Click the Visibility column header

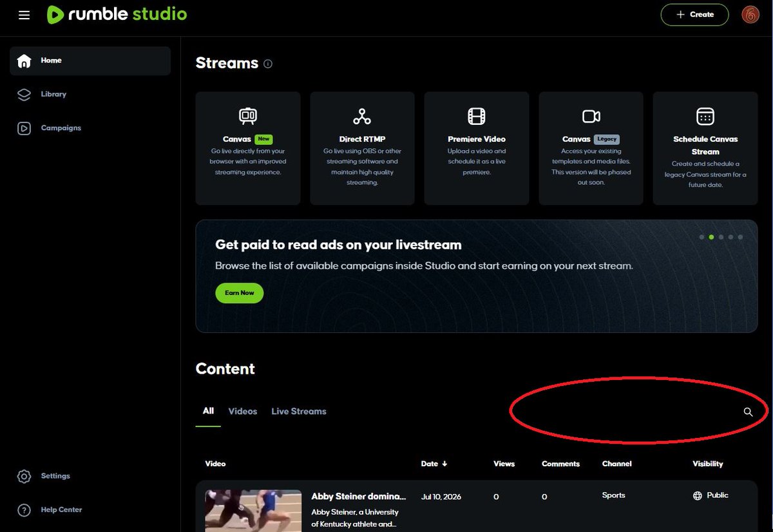(x=708, y=464)
